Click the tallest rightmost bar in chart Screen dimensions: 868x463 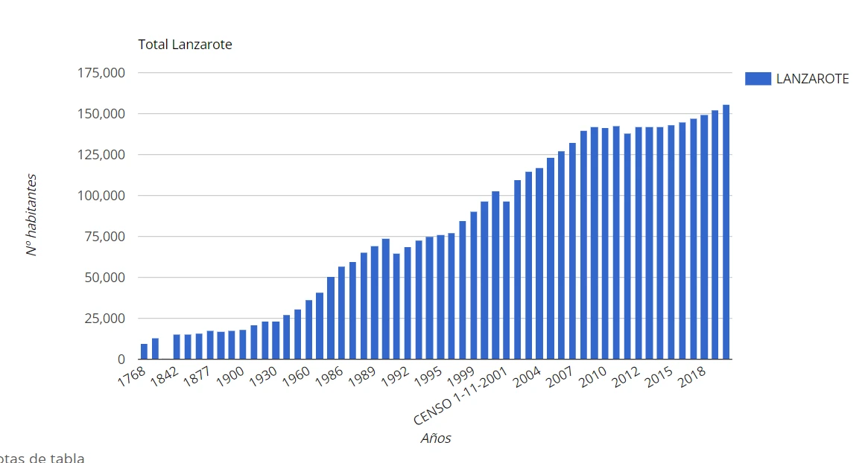726,232
